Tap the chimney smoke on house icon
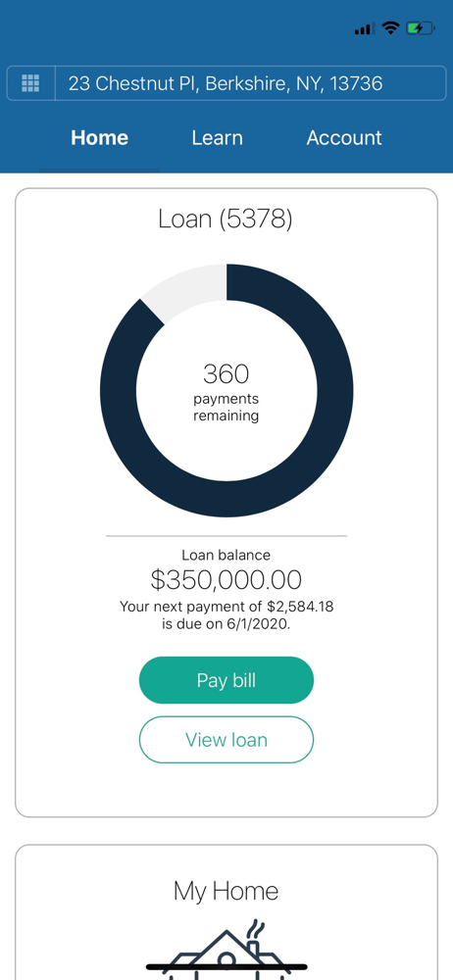The height and width of the screenshot is (980, 453). (x=255, y=929)
